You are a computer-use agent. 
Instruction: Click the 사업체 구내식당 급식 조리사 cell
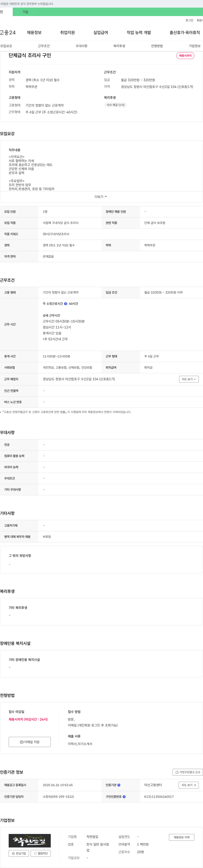[x=61, y=223]
